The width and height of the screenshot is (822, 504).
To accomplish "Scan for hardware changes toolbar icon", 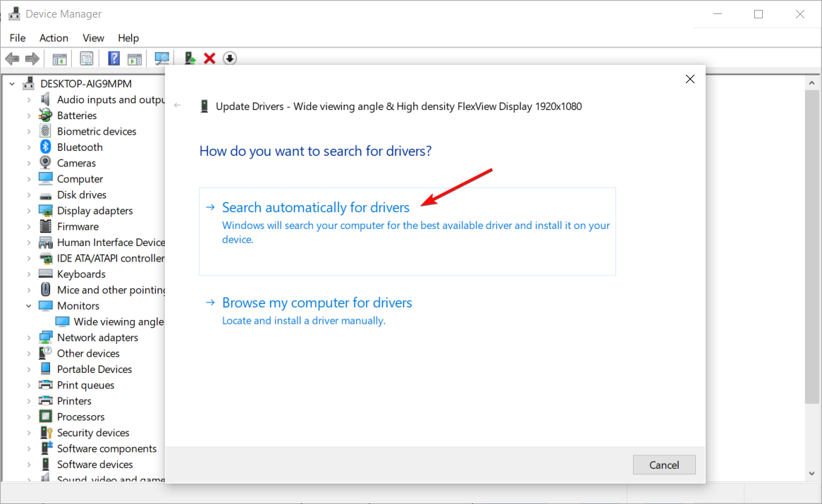I will tap(162, 58).
